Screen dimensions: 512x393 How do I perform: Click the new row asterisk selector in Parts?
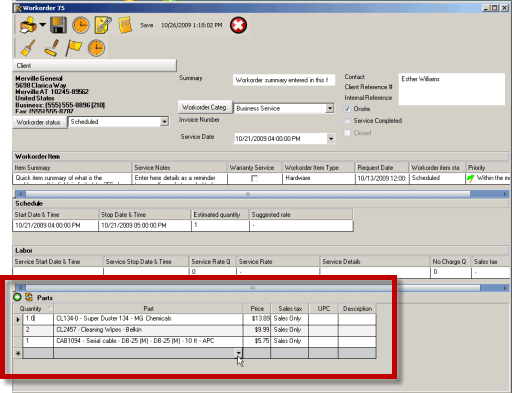click(18, 353)
